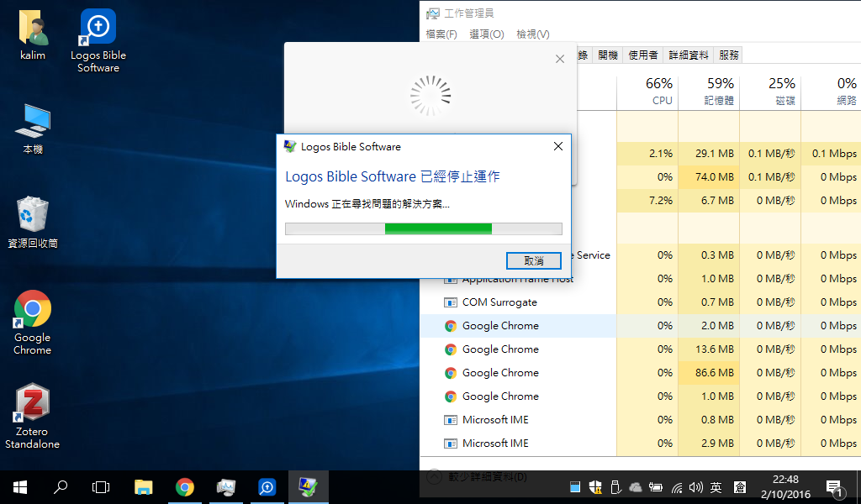Select the Google Chrome row using 13.6 MB
861x504 pixels.
pos(640,349)
